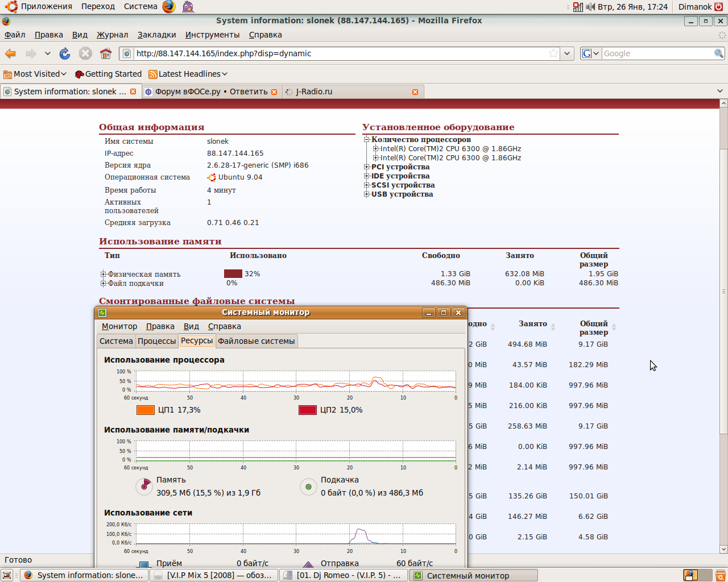Switch to the Процессы tab

pyautogui.click(x=156, y=341)
